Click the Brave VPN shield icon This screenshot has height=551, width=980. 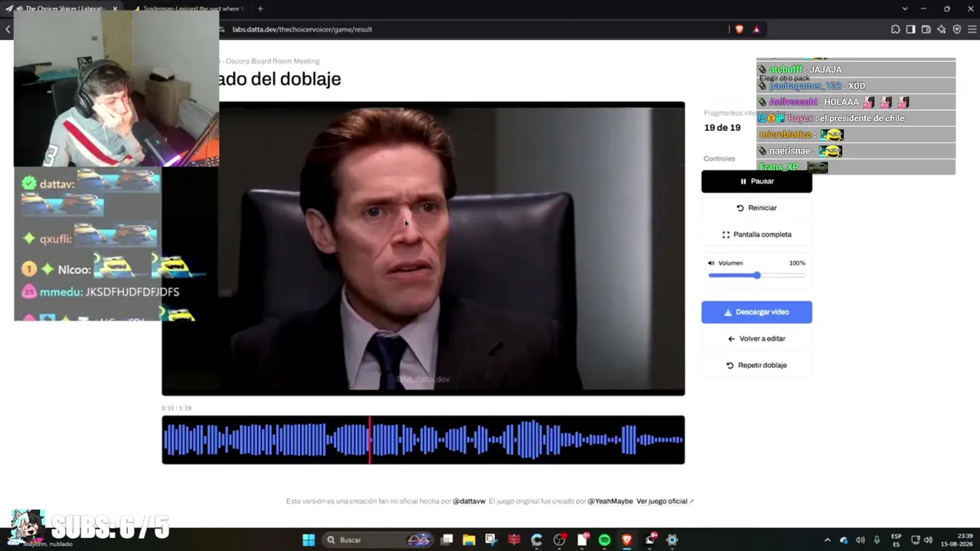click(956, 29)
